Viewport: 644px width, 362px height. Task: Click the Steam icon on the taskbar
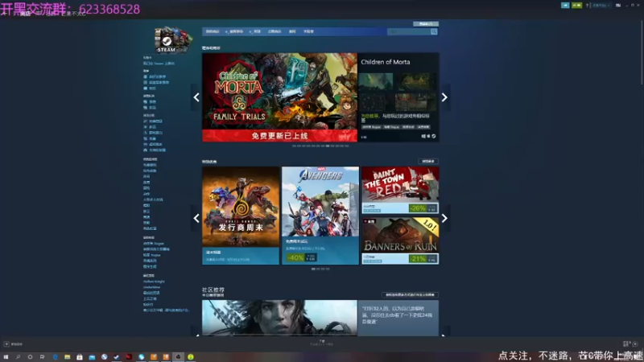click(x=117, y=357)
